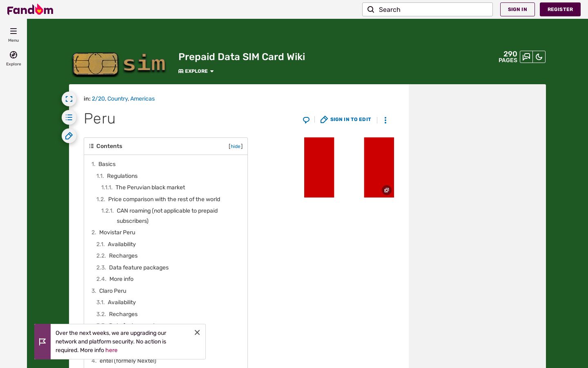The image size is (588, 368).
Task: Click the 290 Pages counter
Action: [x=508, y=57]
